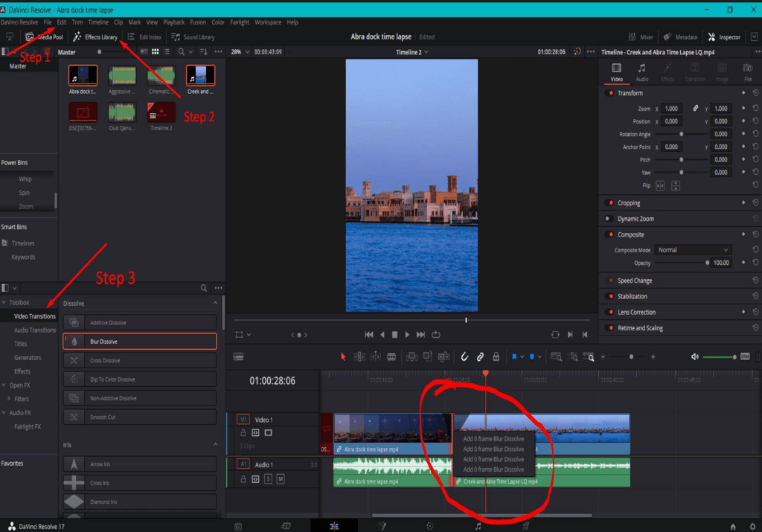The image size is (762, 532).
Task: Select Audio Transitions in Toolbox
Action: [35, 330]
